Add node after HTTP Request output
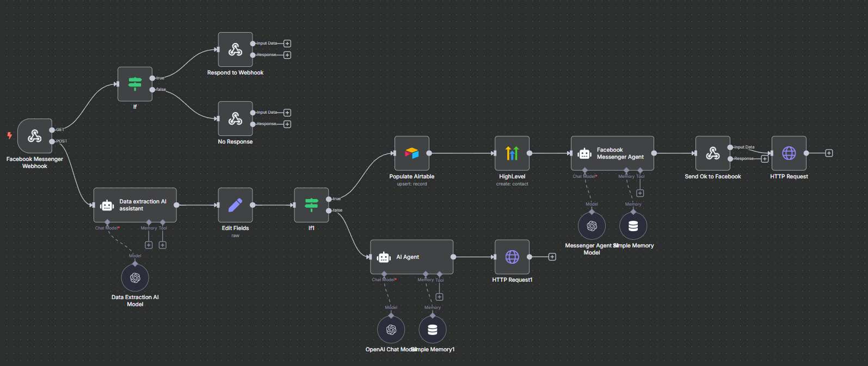Viewport: 868px width, 366px height. pyautogui.click(x=829, y=153)
